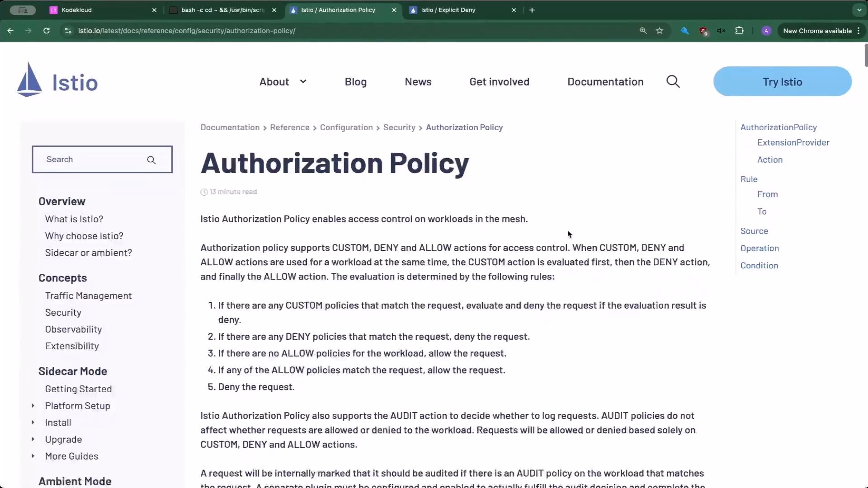Expand the About menu chevron
This screenshot has width=868, height=488.
(303, 82)
